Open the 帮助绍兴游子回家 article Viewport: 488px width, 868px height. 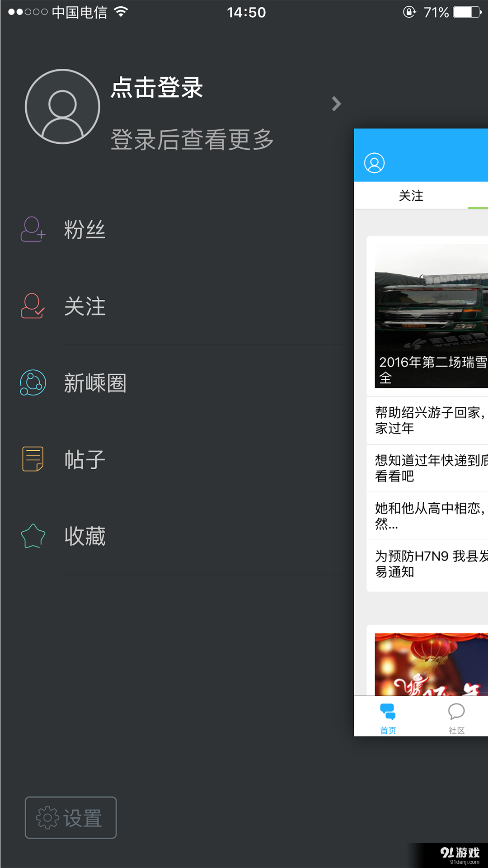tap(427, 420)
